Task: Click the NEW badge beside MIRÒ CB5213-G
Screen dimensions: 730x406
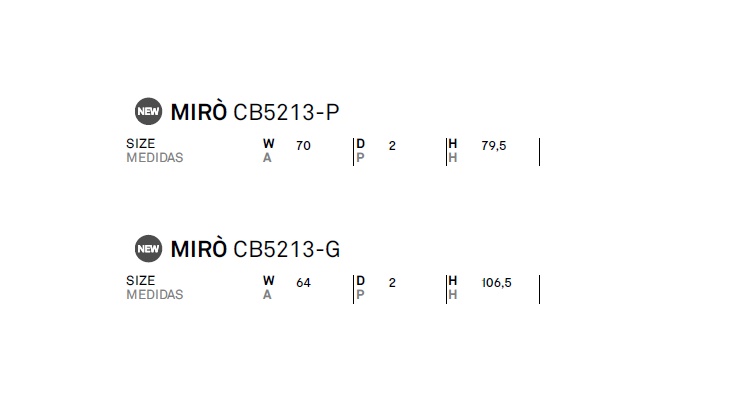Action: (149, 249)
